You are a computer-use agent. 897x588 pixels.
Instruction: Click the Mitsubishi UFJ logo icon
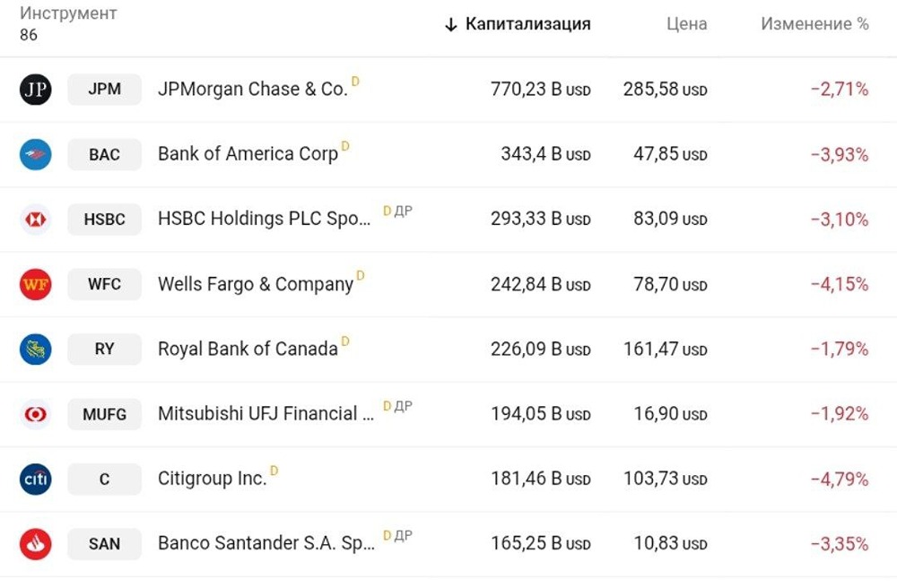click(x=36, y=414)
